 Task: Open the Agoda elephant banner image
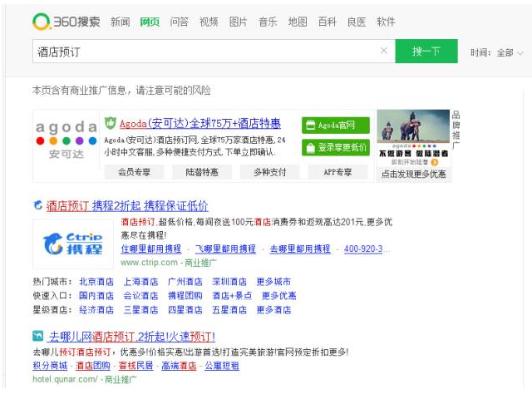click(413, 126)
